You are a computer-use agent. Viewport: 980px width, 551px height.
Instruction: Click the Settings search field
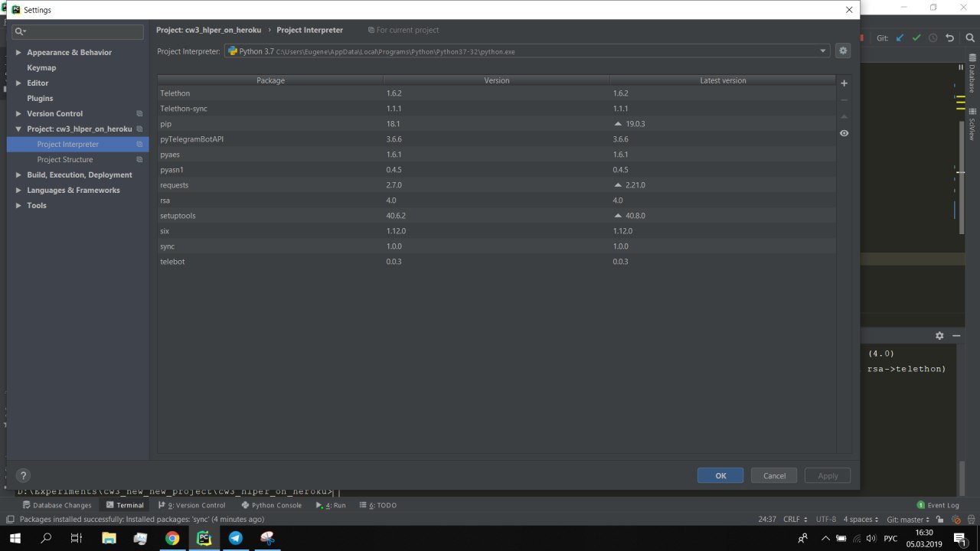pyautogui.click(x=77, y=31)
